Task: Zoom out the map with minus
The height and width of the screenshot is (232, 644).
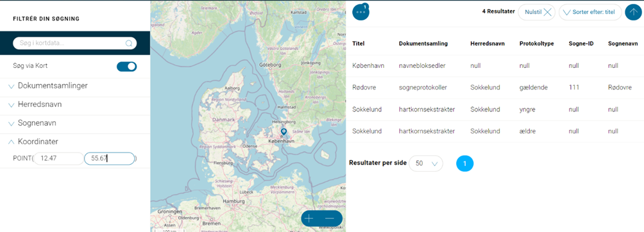Action: point(330,219)
